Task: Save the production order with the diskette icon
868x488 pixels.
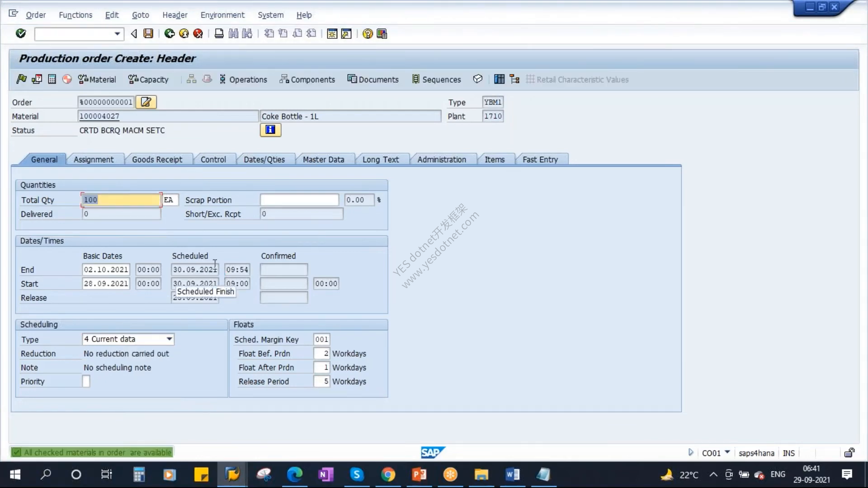Action: (148, 33)
